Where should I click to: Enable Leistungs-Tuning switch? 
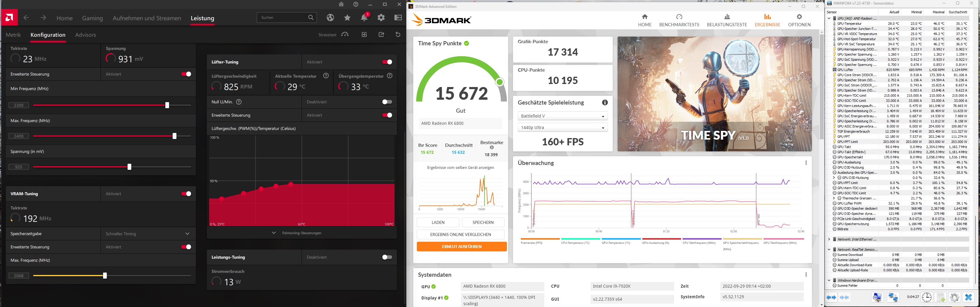pyautogui.click(x=387, y=257)
